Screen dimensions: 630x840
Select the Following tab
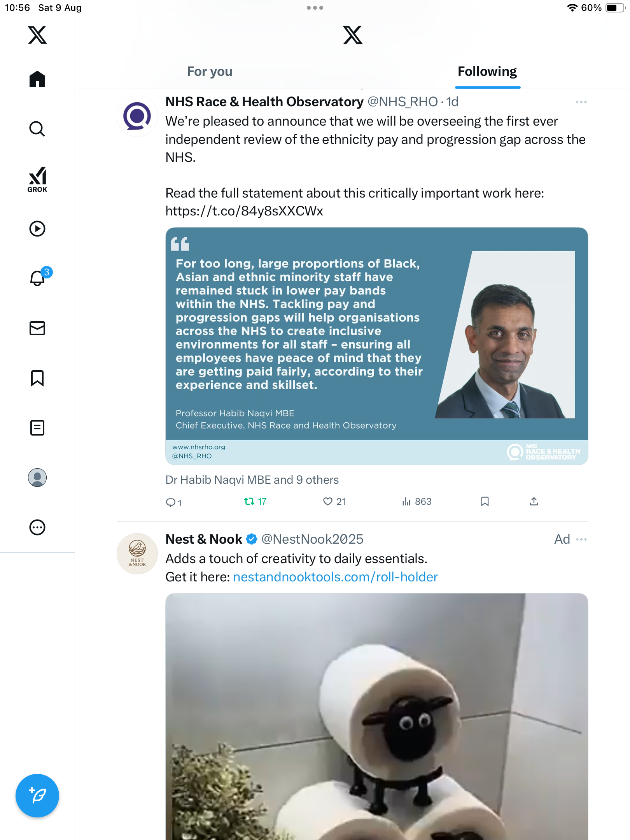(487, 72)
